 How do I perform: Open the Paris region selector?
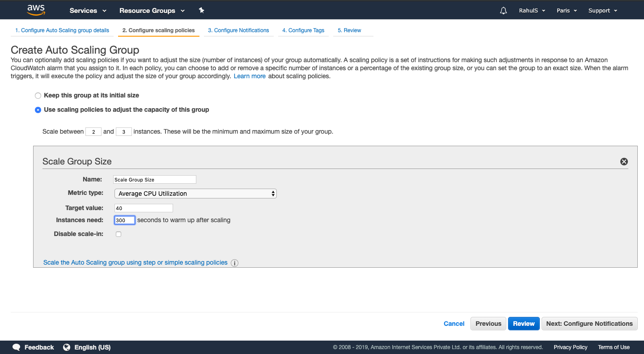tap(566, 10)
